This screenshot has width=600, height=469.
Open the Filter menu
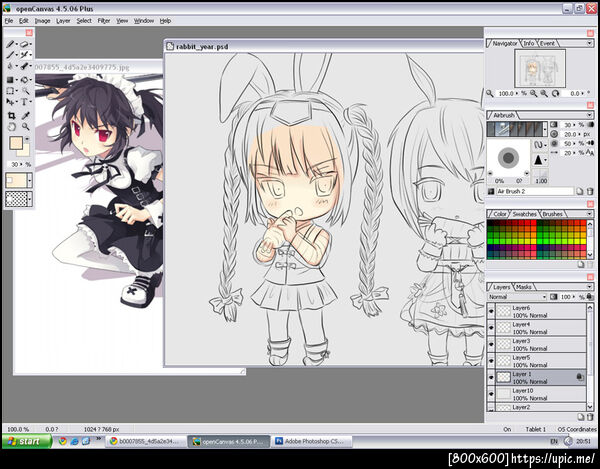[104, 21]
